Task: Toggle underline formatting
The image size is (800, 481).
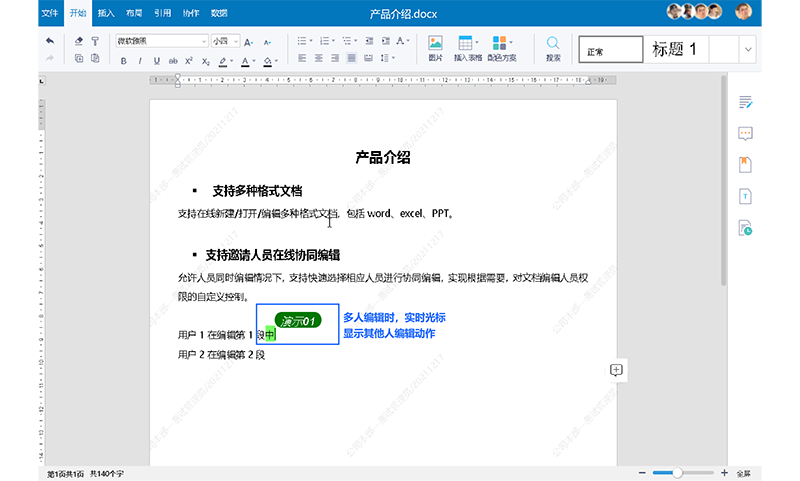Action: coord(155,60)
